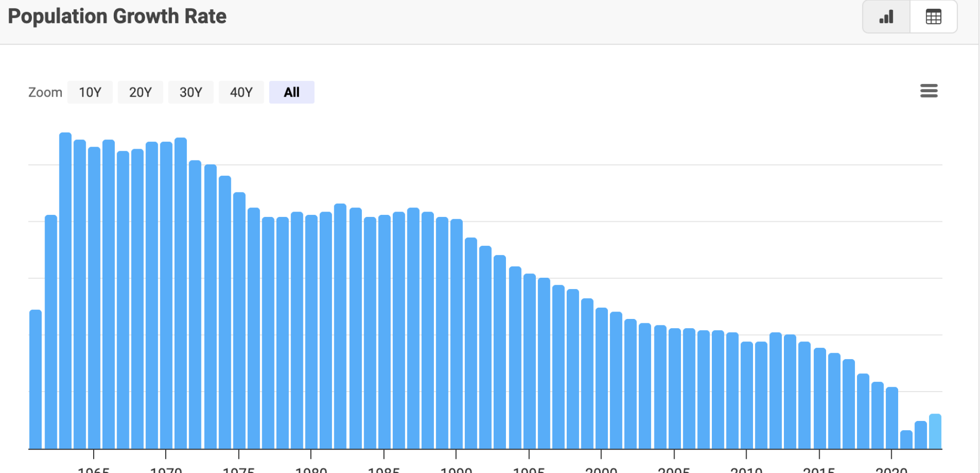Select the first bar at chart's left edge
Image resolution: width=980 pixels, height=473 pixels.
pos(35,379)
